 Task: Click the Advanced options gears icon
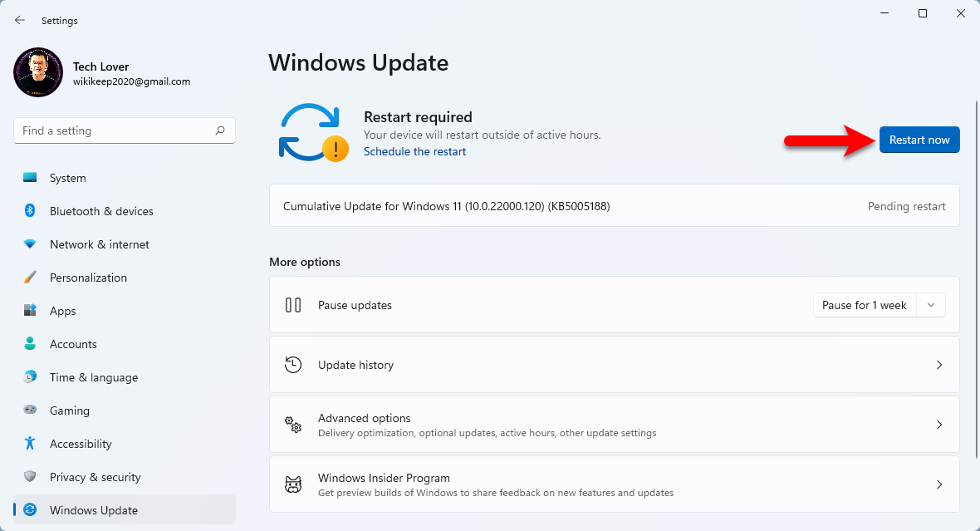tap(293, 425)
